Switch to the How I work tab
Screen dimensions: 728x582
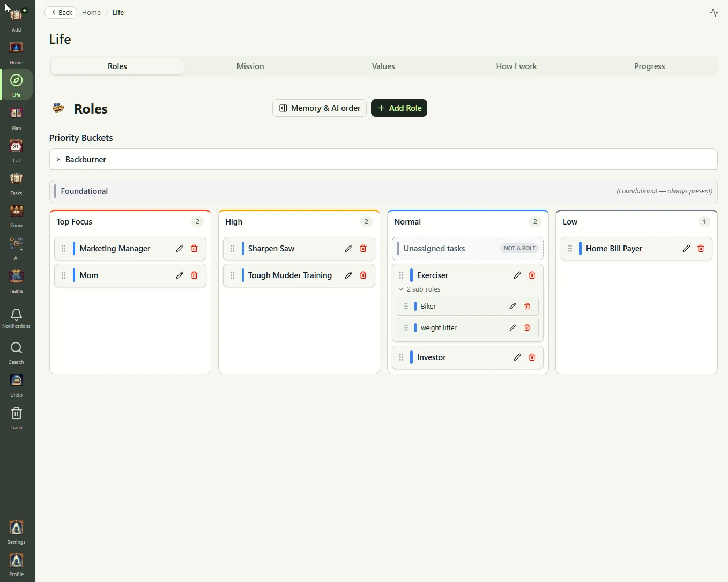[516, 66]
